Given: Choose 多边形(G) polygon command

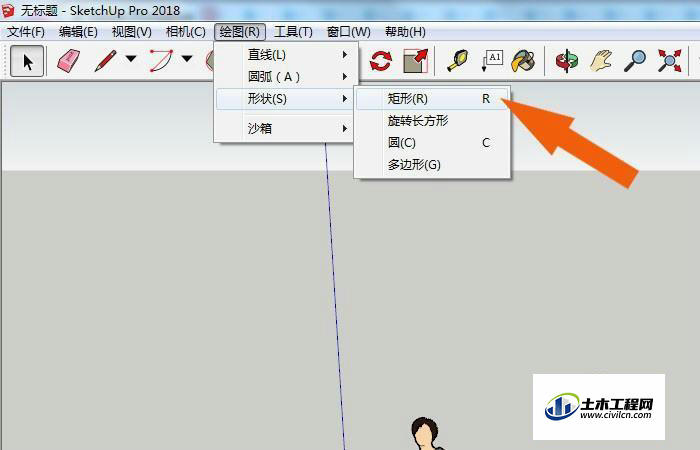Looking at the screenshot, I should click(432, 165).
